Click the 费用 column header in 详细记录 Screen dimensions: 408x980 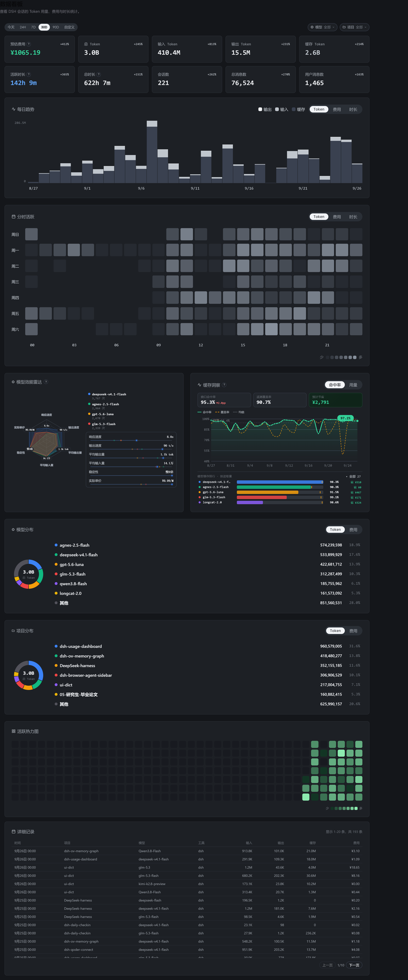coord(356,843)
